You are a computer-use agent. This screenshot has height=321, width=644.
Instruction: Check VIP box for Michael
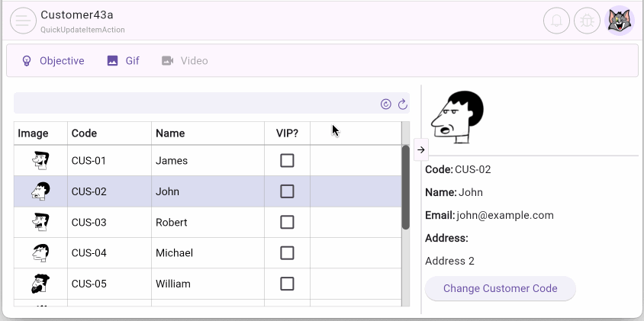point(287,253)
